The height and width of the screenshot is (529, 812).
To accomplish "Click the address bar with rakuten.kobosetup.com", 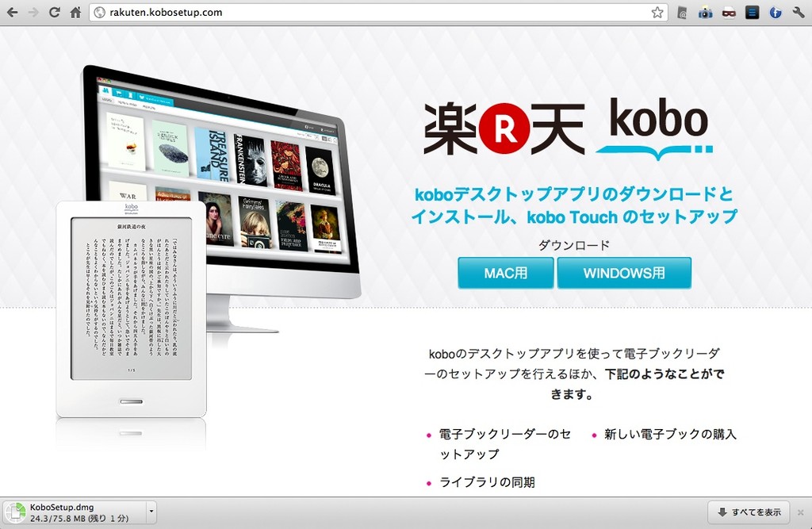I will point(378,13).
